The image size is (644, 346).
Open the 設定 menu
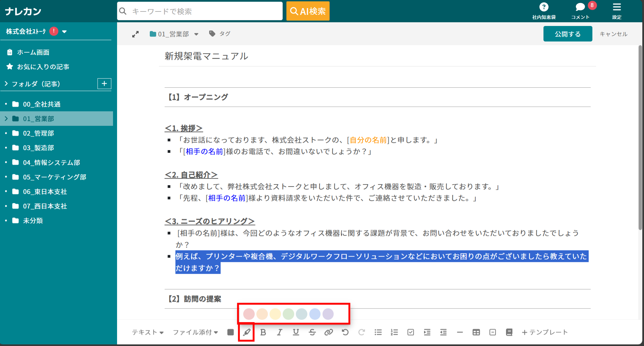point(617,10)
